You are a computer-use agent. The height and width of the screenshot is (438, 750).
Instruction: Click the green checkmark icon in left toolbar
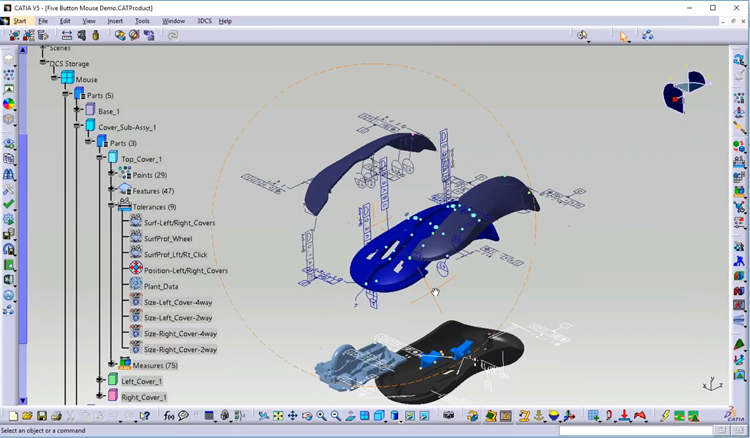[x=9, y=204]
